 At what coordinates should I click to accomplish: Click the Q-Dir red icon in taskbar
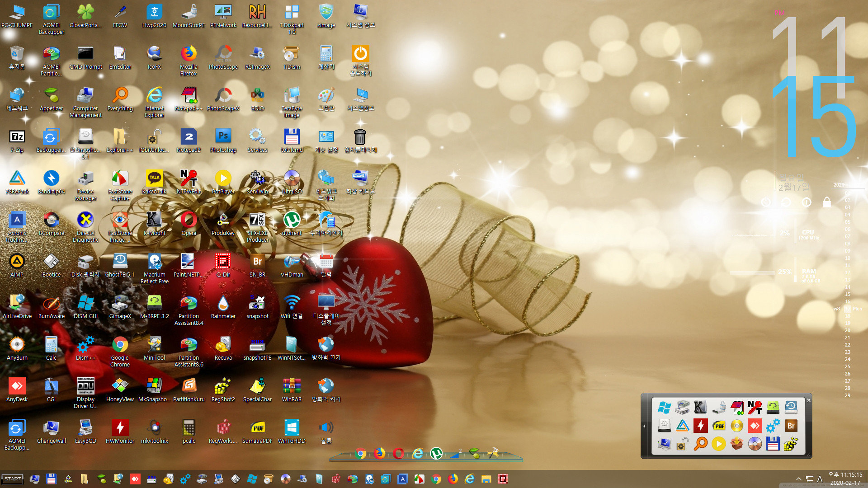point(503,479)
